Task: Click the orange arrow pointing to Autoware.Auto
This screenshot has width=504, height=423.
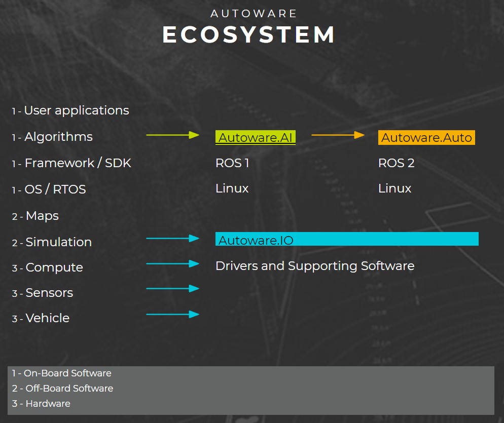Action: click(338, 135)
